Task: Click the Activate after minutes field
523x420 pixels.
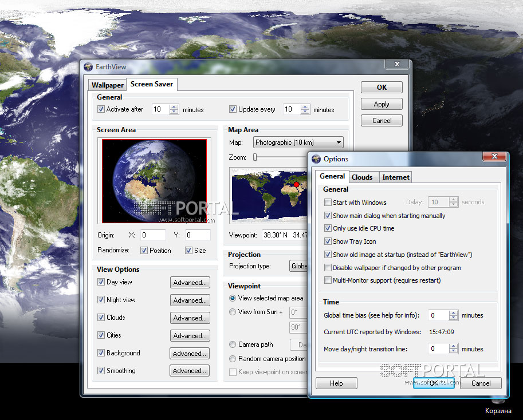Action: 161,109
